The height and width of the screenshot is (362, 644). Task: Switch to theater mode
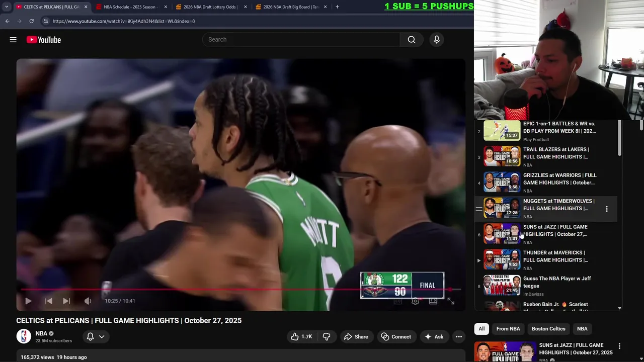tap(433, 301)
